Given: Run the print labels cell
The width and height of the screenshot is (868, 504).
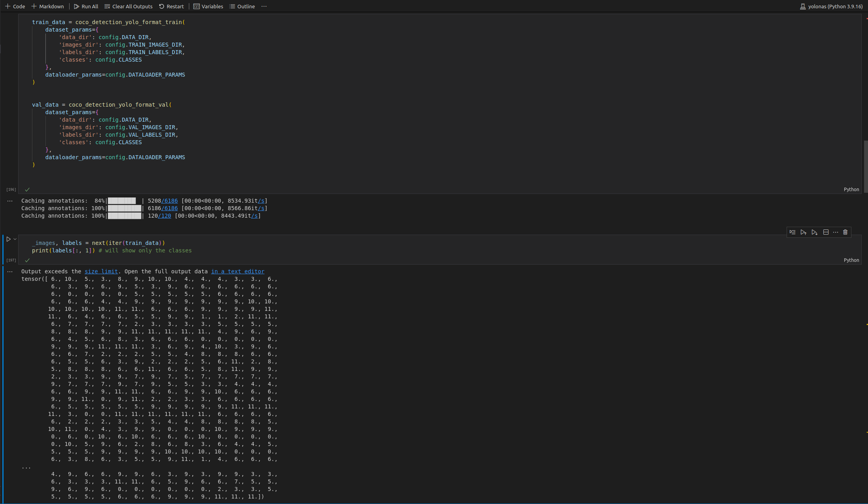Looking at the screenshot, I should [8, 239].
